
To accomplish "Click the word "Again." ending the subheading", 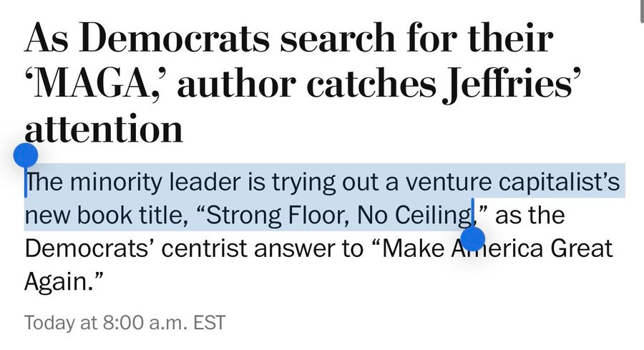I will point(65,282).
